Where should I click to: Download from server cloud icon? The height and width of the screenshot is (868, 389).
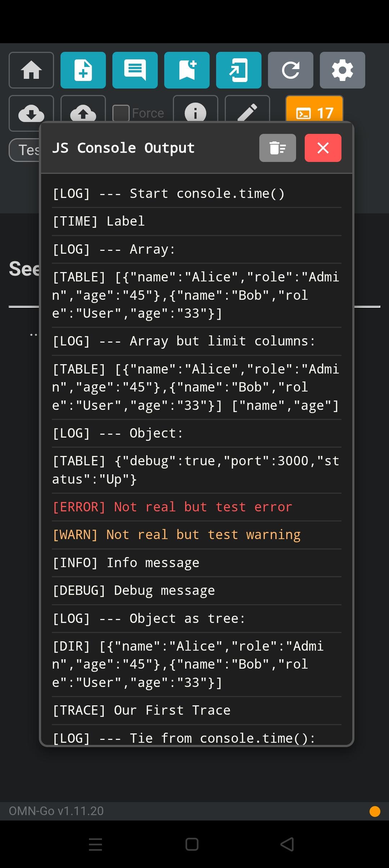point(31,109)
